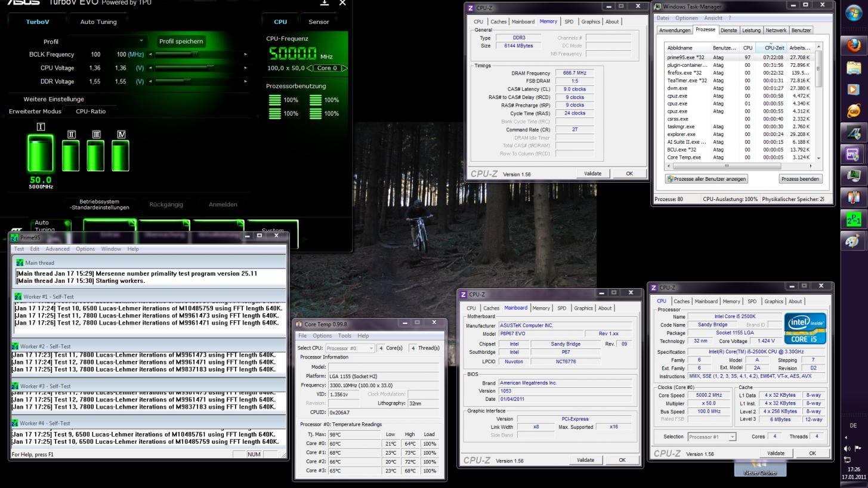The width and height of the screenshot is (868, 488).
Task: Click the minimize-to-tray icon in TurboV EVO
Action: tap(324, 3)
